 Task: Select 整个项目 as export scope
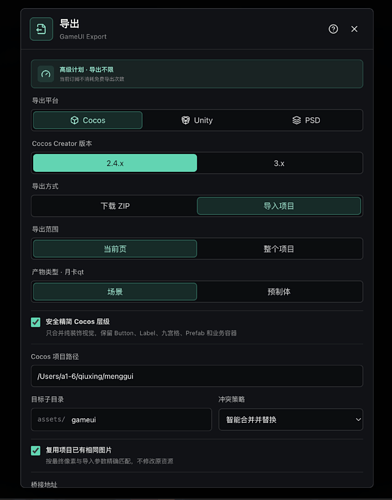(x=279, y=249)
